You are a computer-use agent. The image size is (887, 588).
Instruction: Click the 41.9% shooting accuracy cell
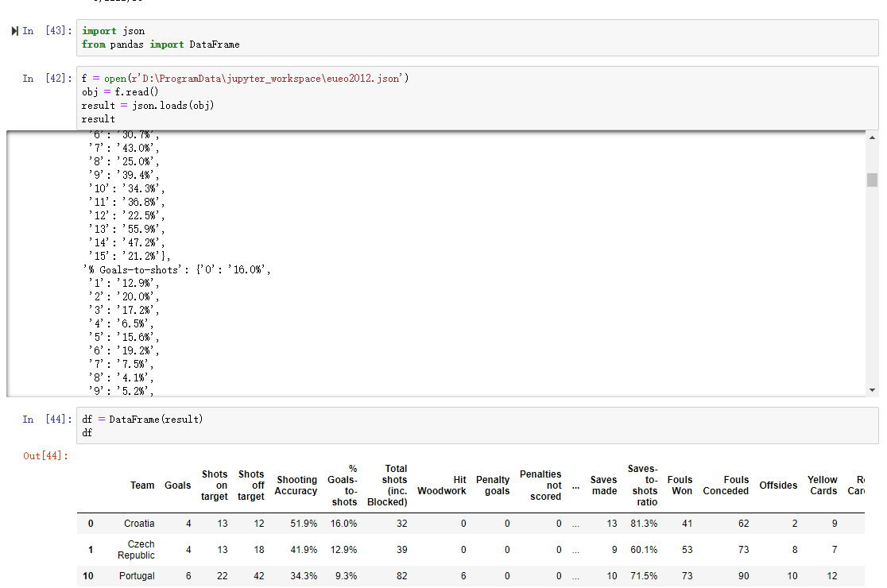click(x=304, y=550)
